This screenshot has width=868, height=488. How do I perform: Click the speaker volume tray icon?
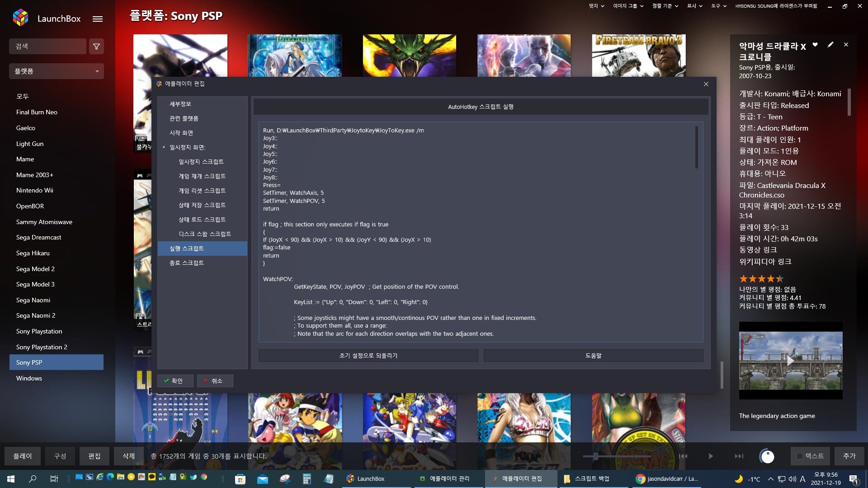[792, 479]
